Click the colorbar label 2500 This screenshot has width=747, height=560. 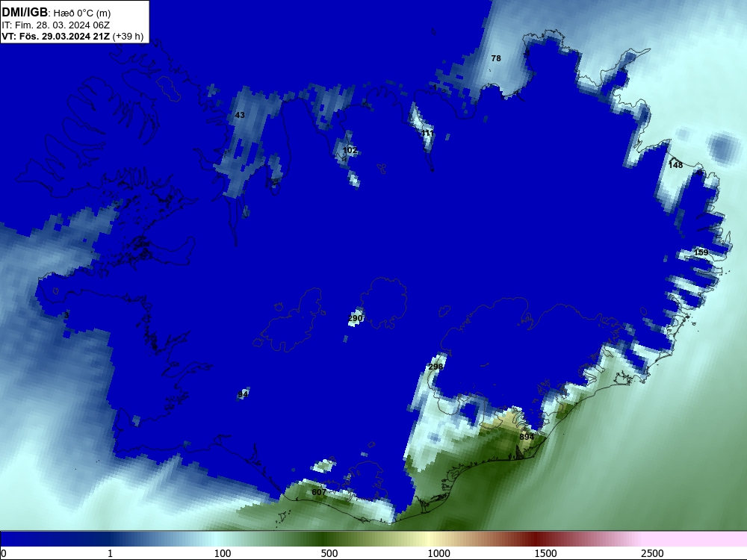652,553
